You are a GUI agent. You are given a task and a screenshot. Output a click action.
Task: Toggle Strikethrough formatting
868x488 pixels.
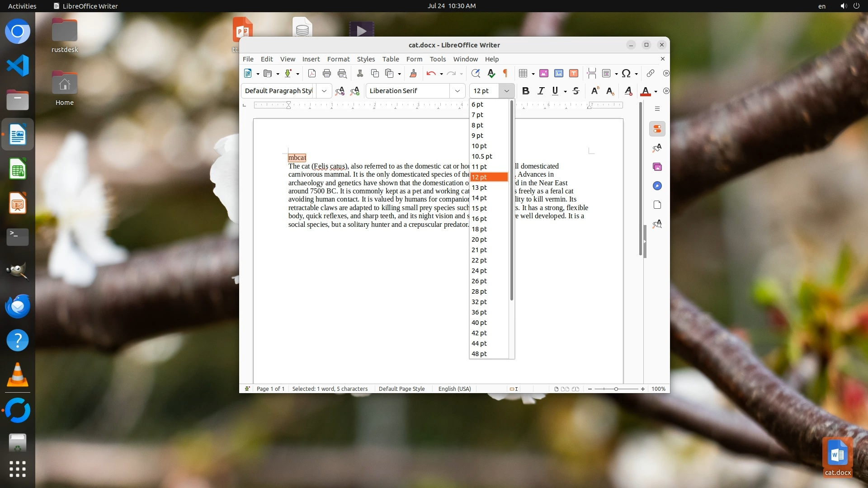click(576, 91)
